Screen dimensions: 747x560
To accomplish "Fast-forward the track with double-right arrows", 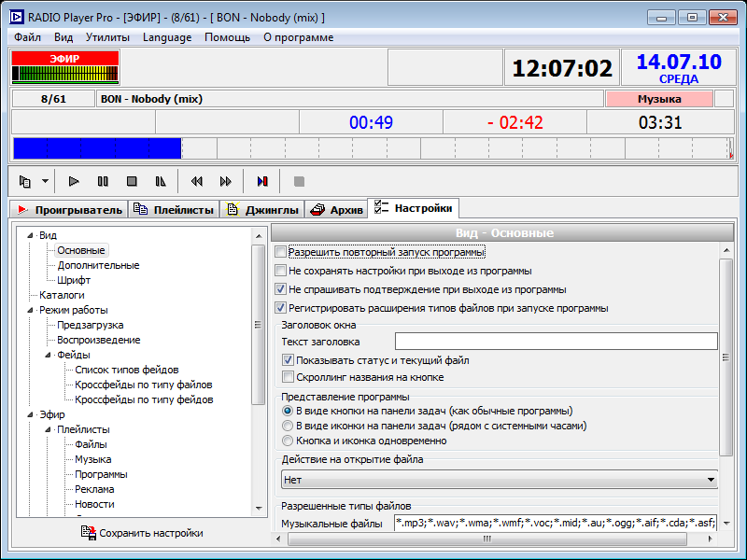I will (x=225, y=181).
